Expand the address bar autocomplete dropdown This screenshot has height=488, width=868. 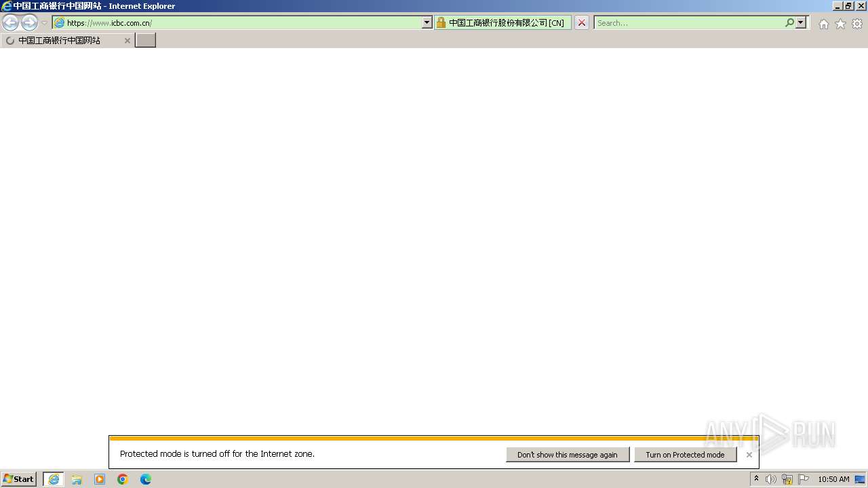click(x=427, y=22)
